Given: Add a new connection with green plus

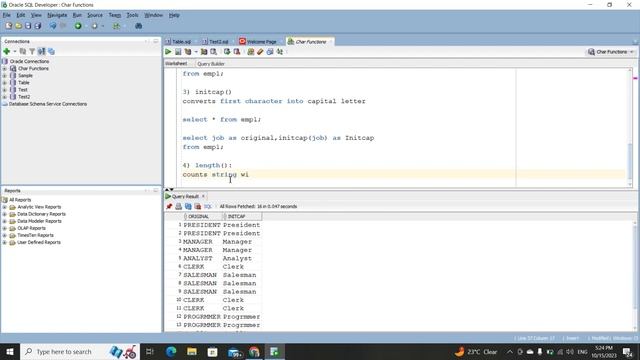Looking at the screenshot, I should click(7, 51).
